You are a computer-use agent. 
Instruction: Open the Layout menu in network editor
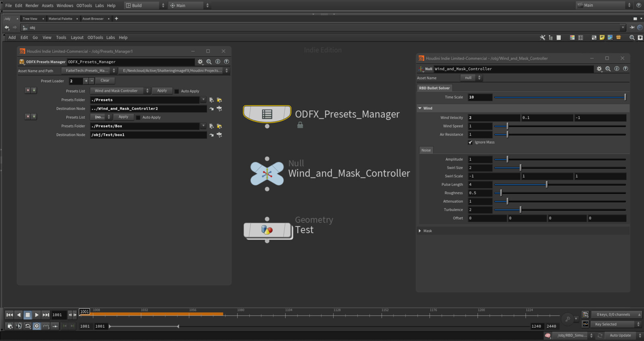click(x=77, y=37)
